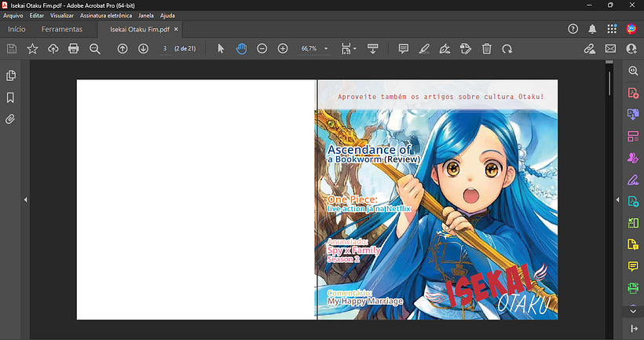The image size is (644, 340).
Task: Rotate page clockwise icon
Action: point(507,49)
